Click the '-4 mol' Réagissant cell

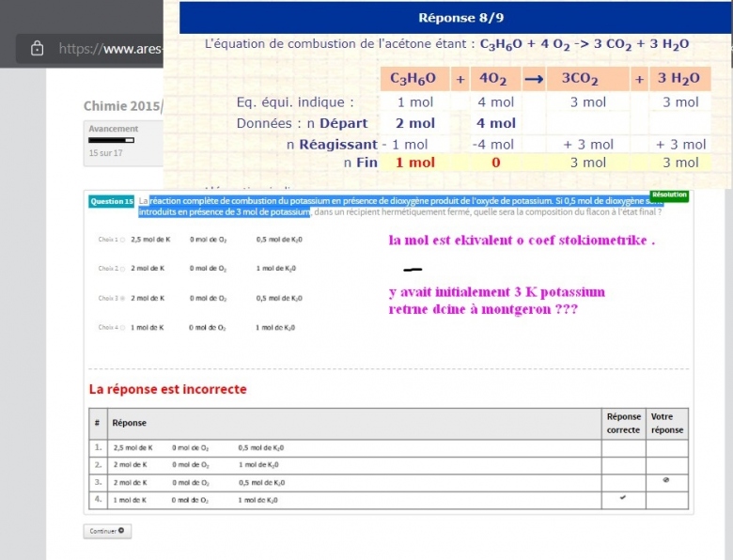(493, 145)
